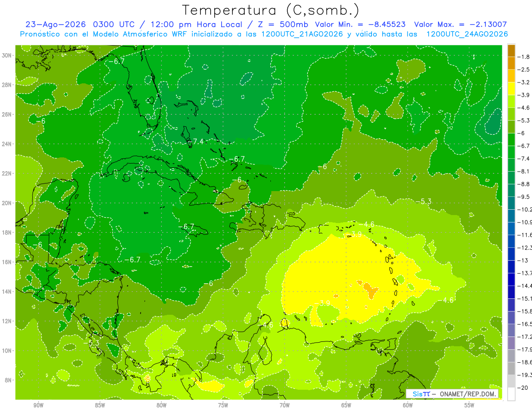
Task: Click the "-8.1" color scale label
Action: [524, 171]
